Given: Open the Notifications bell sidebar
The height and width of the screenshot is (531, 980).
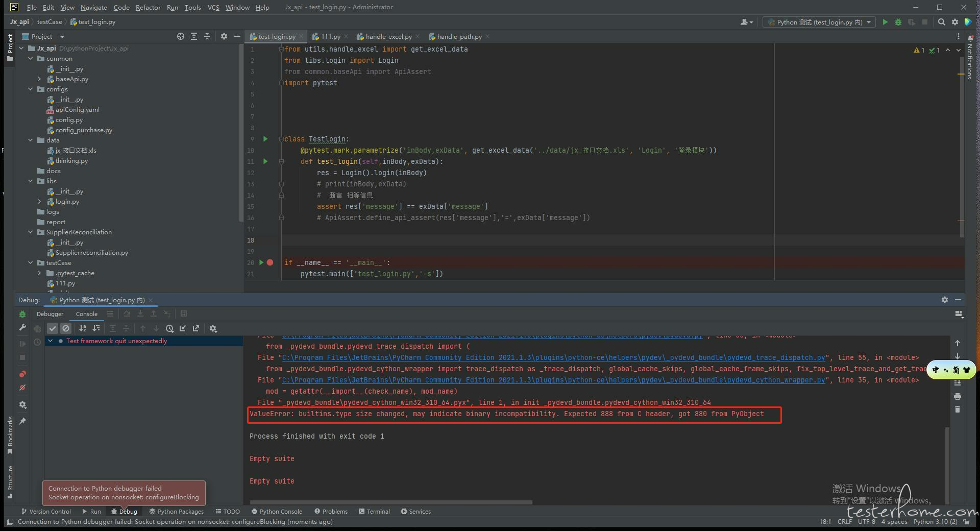Looking at the screenshot, I should (x=970, y=56).
